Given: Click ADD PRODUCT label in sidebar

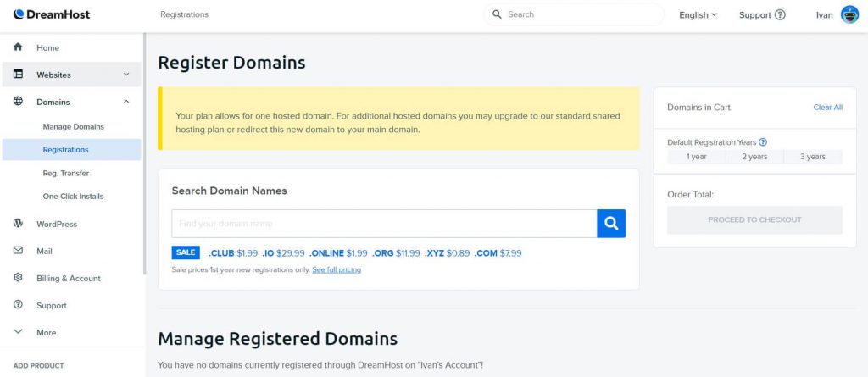Looking at the screenshot, I should point(38,365).
